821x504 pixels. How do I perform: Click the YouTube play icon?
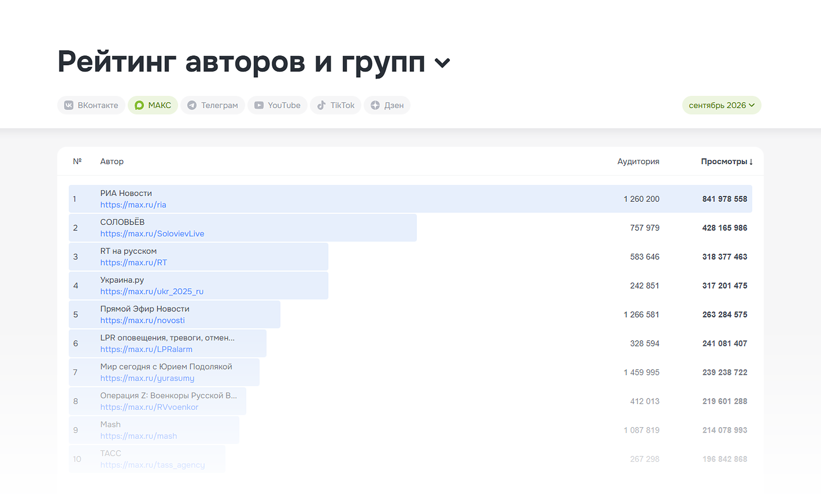tap(259, 105)
